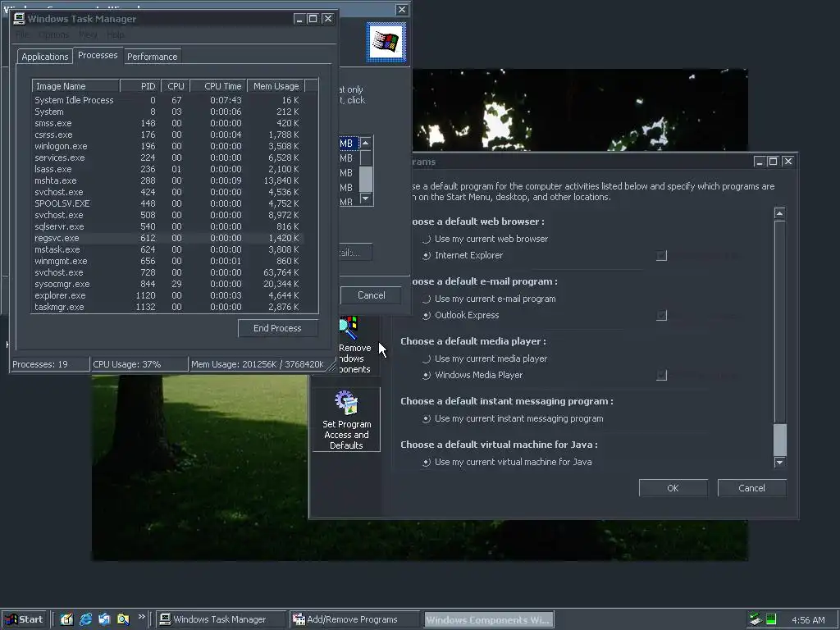This screenshot has height=630, width=840.
Task: Toggle the checkbox beside Internet Explorer
Action: click(662, 256)
